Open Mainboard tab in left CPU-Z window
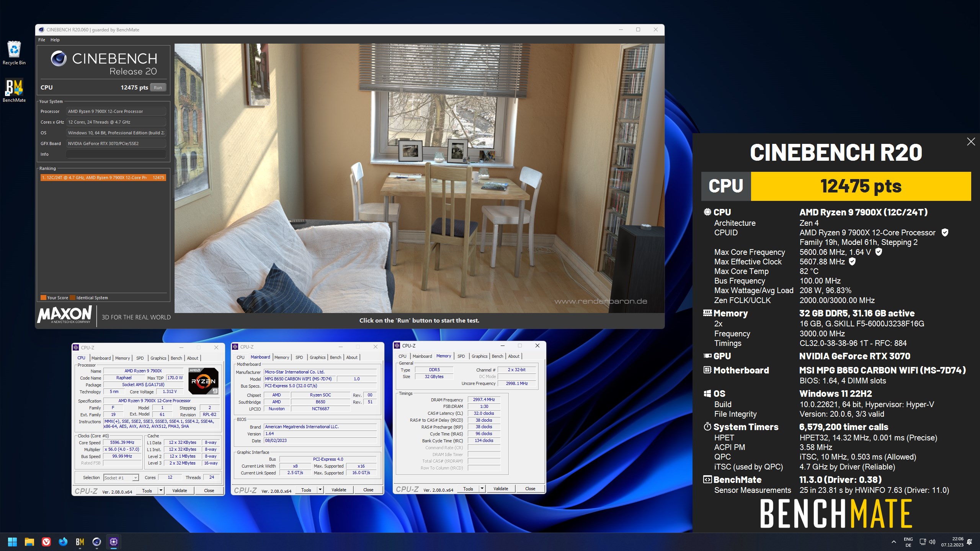The image size is (980, 551). coord(101,358)
